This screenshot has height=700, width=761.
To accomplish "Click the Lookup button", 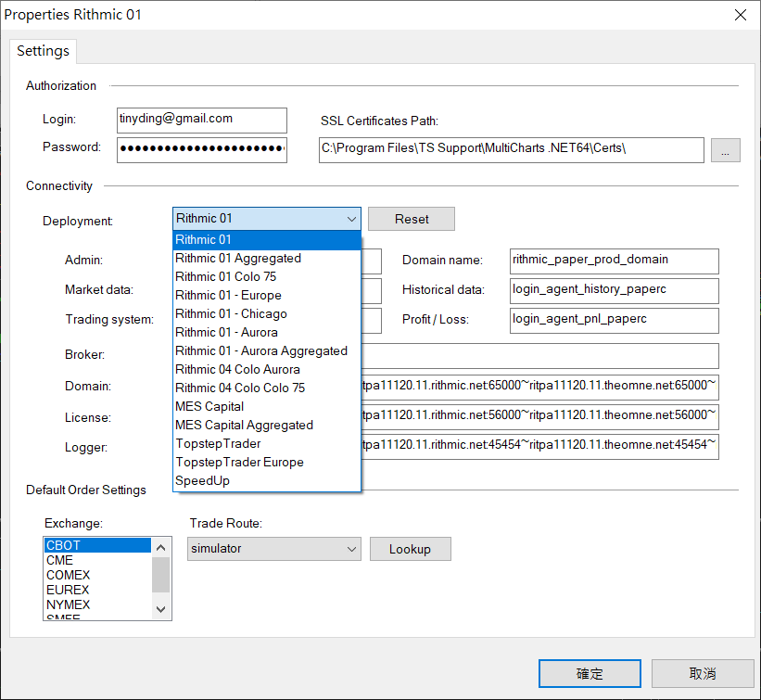I will [x=410, y=549].
